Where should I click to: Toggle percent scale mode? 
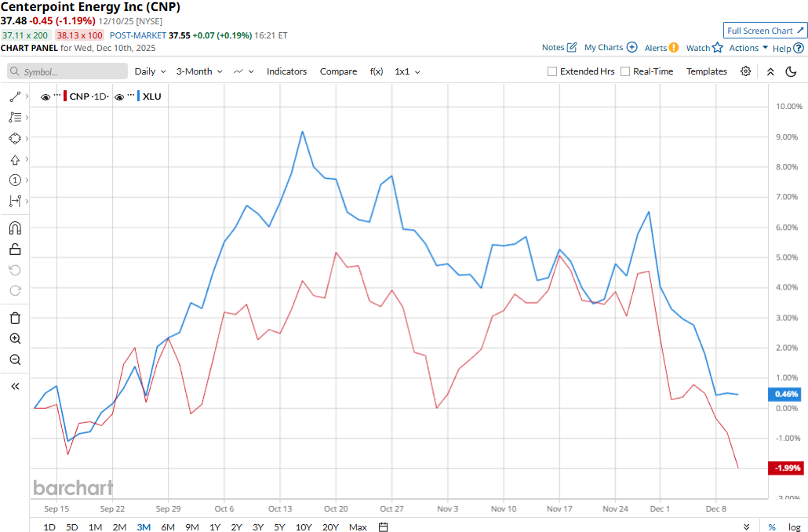click(x=772, y=527)
